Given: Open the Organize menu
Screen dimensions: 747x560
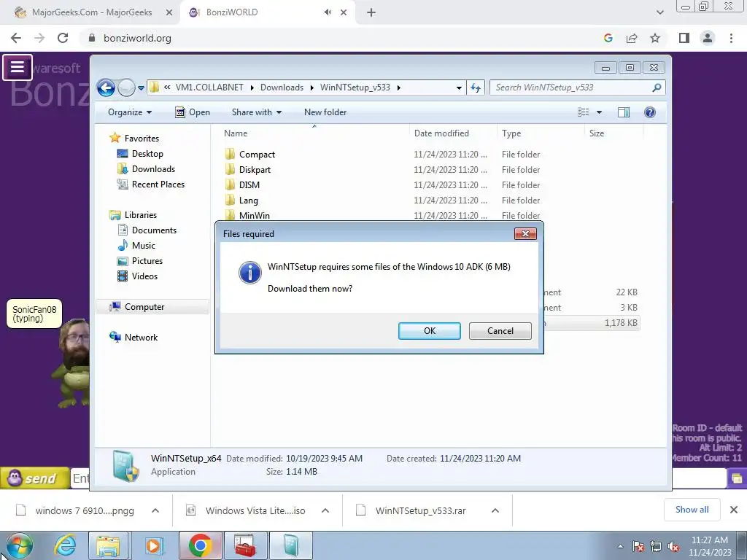Looking at the screenshot, I should [130, 112].
